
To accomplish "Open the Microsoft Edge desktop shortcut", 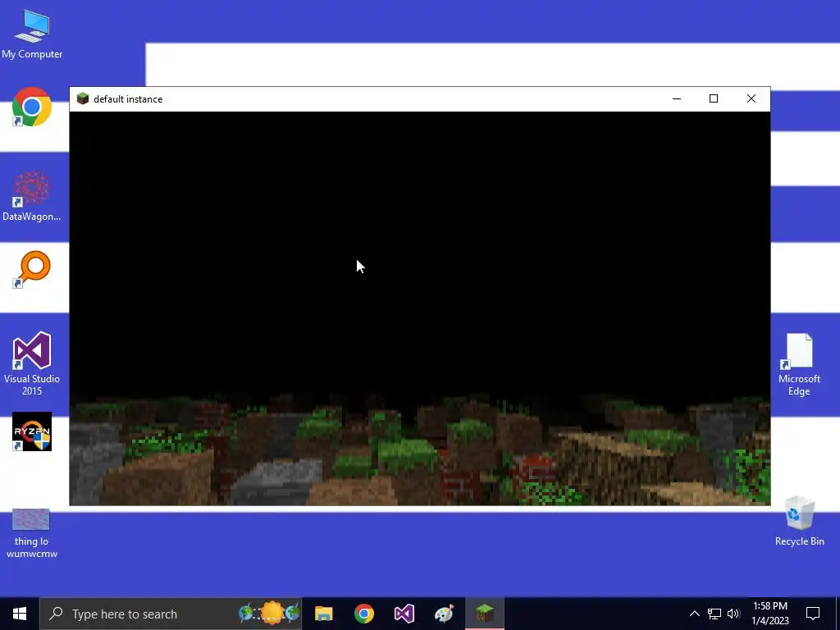I will pos(799,364).
